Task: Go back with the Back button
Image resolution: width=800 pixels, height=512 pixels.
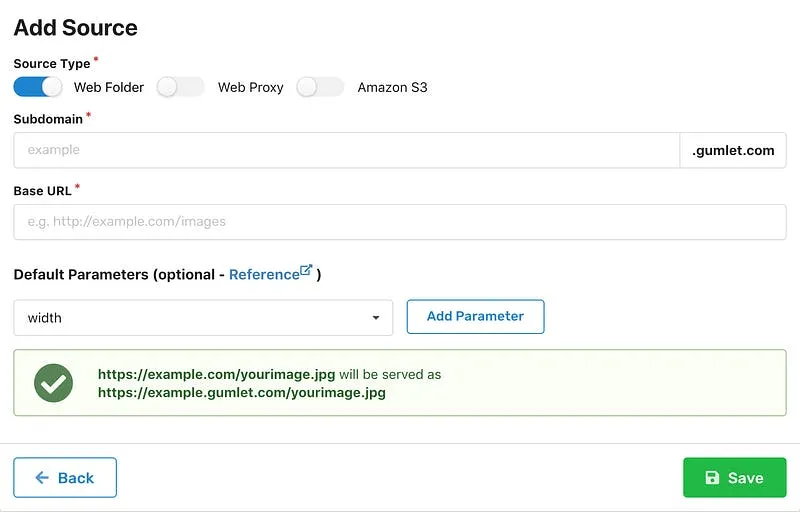Action: coord(65,478)
